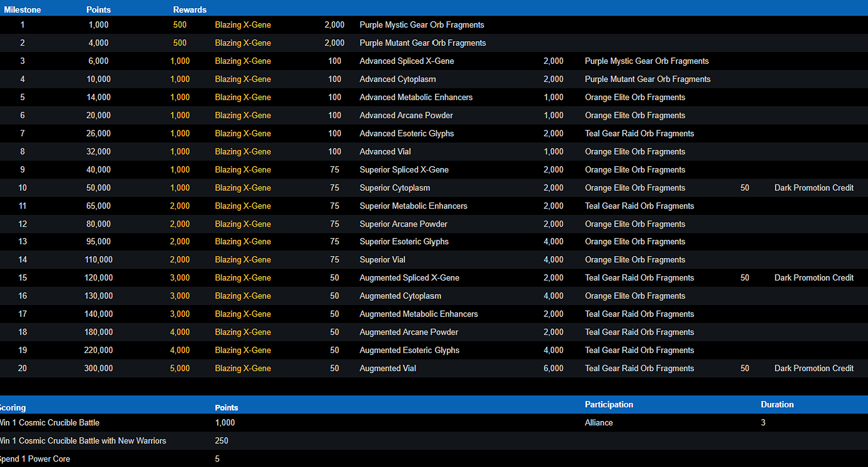The height and width of the screenshot is (467, 868).
Task: Select milestone number 20
Action: (22, 368)
